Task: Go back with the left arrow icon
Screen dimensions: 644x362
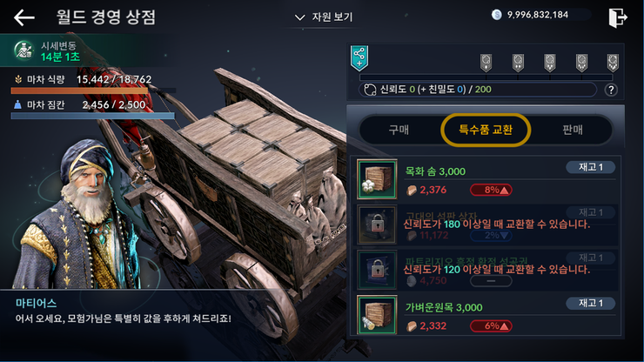Action: pyautogui.click(x=24, y=17)
